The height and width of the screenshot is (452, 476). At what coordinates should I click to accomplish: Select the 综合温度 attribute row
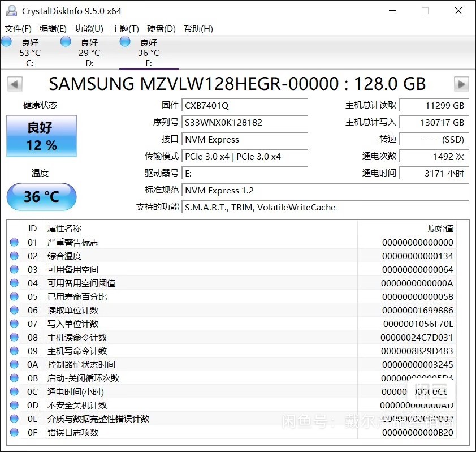[232, 256]
